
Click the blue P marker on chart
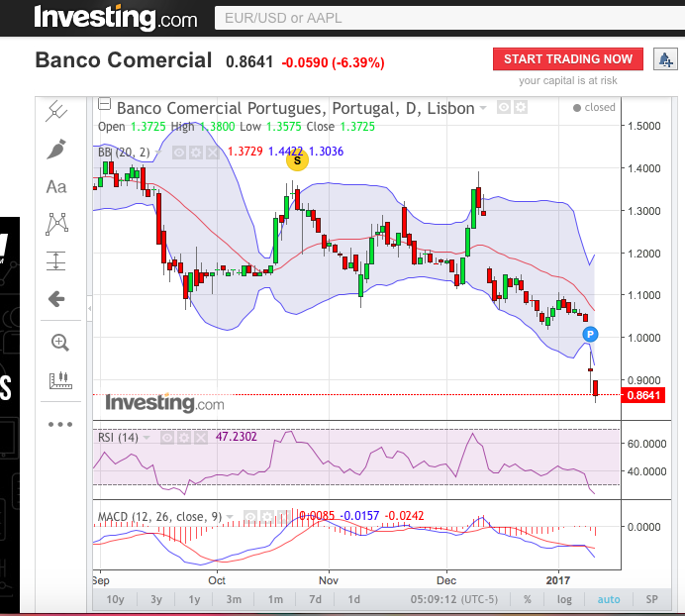(590, 335)
